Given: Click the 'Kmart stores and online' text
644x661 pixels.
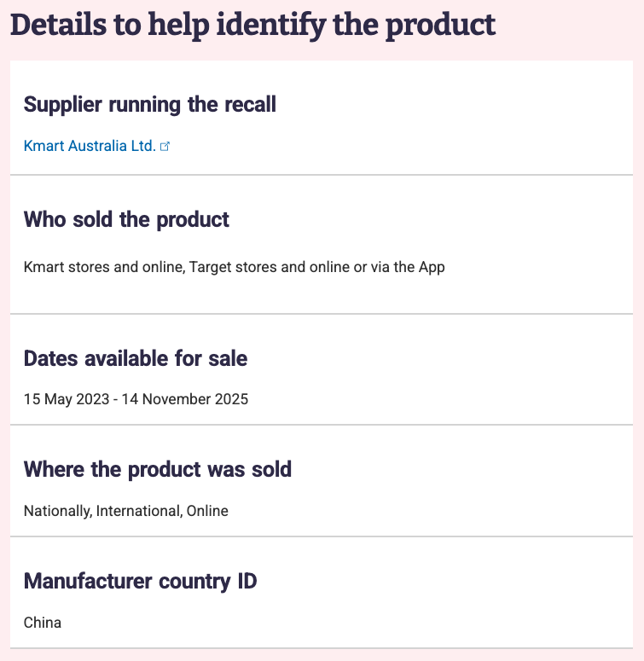Looking at the screenshot, I should pyautogui.click(x=104, y=267).
